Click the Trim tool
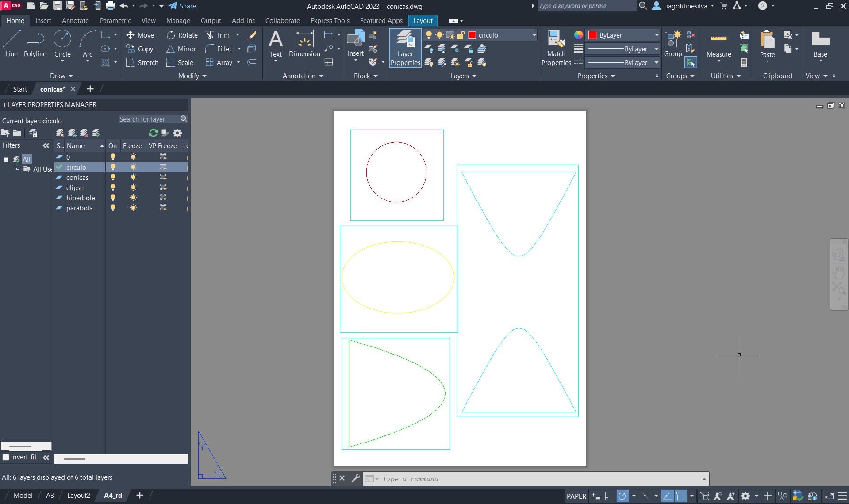Screen dimensions: 849x504 tap(218, 35)
